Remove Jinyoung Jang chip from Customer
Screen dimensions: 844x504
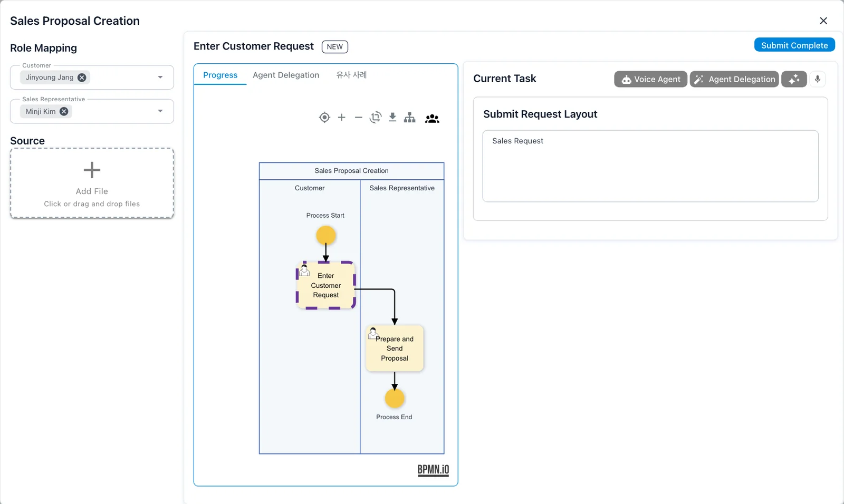82,77
